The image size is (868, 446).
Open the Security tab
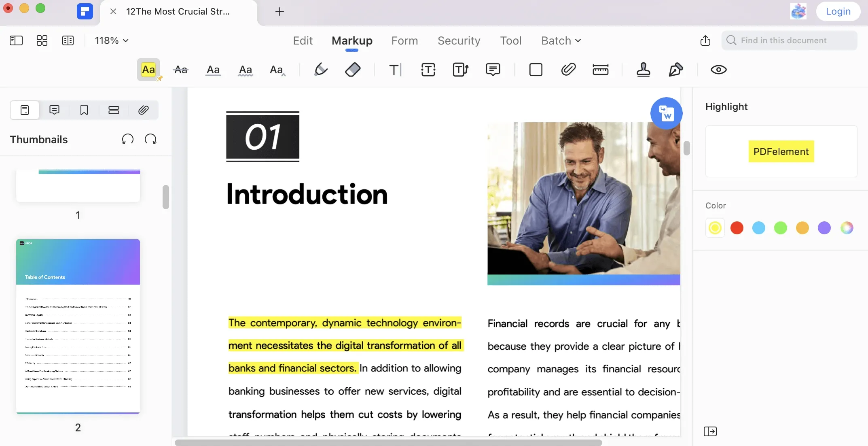[x=459, y=40]
